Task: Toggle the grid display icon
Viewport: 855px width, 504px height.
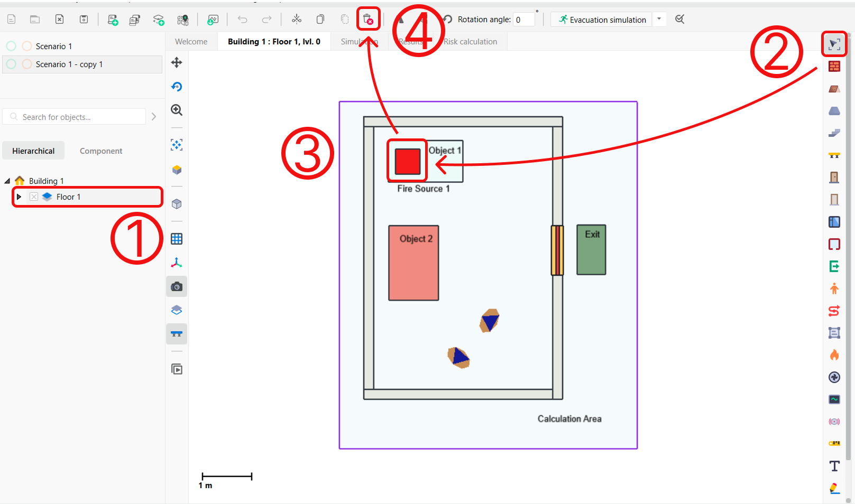Action: click(x=177, y=239)
